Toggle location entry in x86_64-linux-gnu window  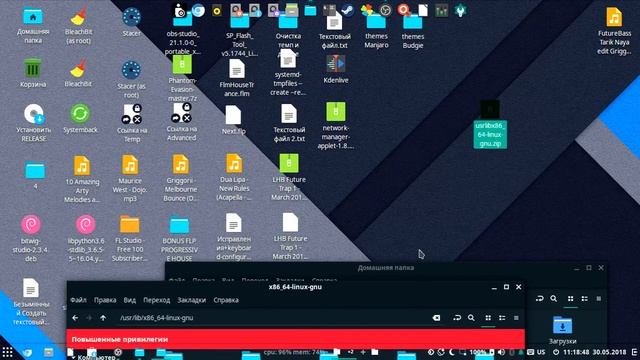pos(457,318)
